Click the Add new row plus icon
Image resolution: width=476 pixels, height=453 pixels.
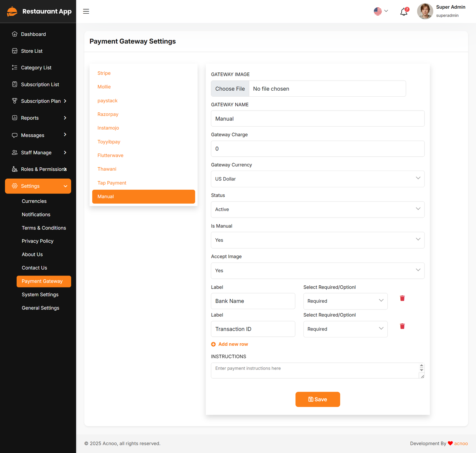tap(213, 344)
